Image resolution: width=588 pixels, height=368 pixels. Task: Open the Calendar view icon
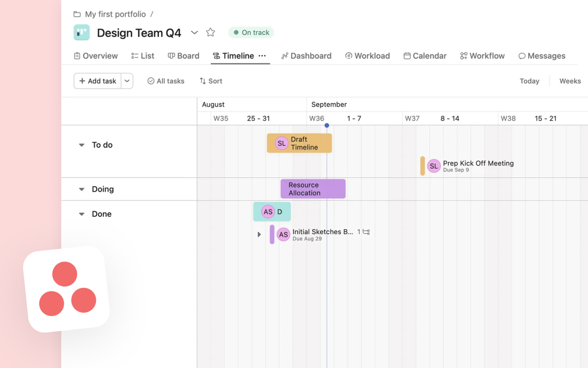pyautogui.click(x=407, y=56)
